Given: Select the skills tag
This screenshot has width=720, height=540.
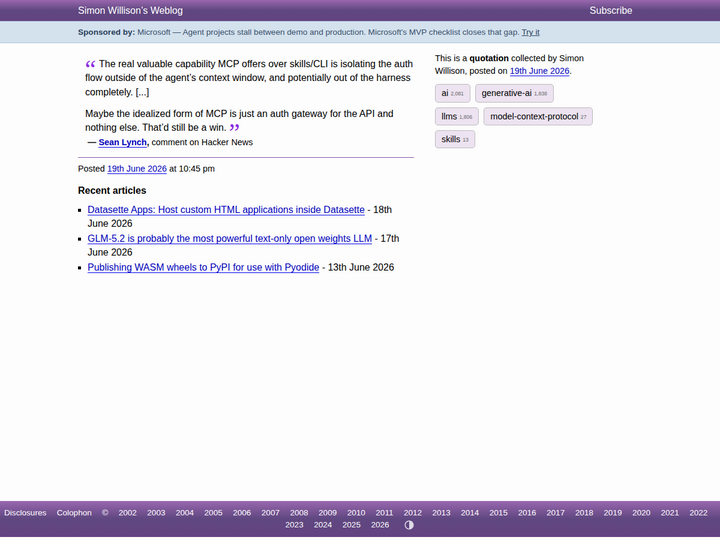Looking at the screenshot, I should [455, 139].
